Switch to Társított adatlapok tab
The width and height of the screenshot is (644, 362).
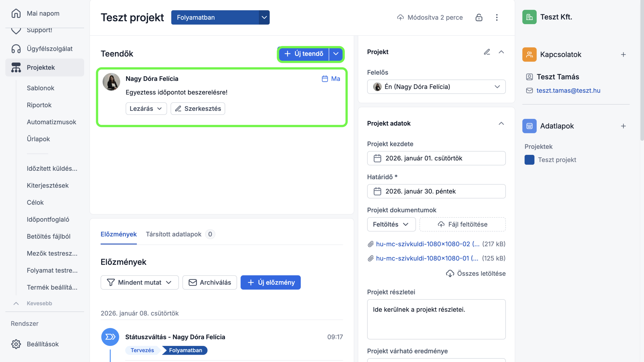click(174, 234)
